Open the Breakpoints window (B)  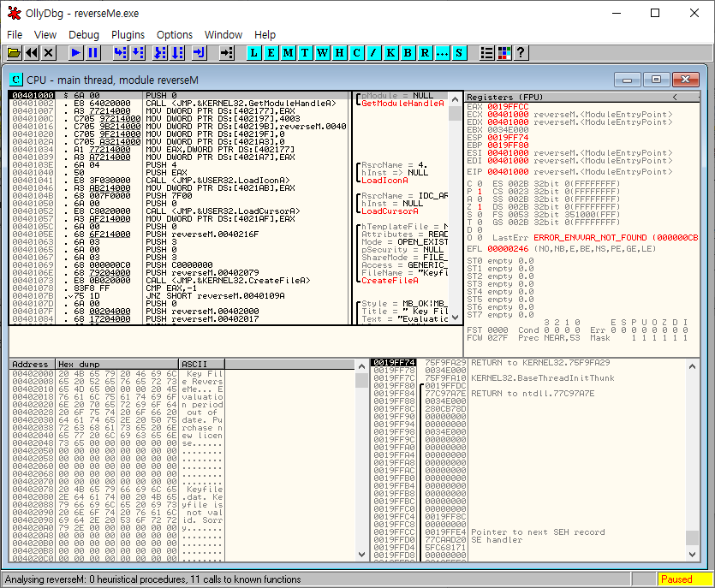pyautogui.click(x=408, y=53)
